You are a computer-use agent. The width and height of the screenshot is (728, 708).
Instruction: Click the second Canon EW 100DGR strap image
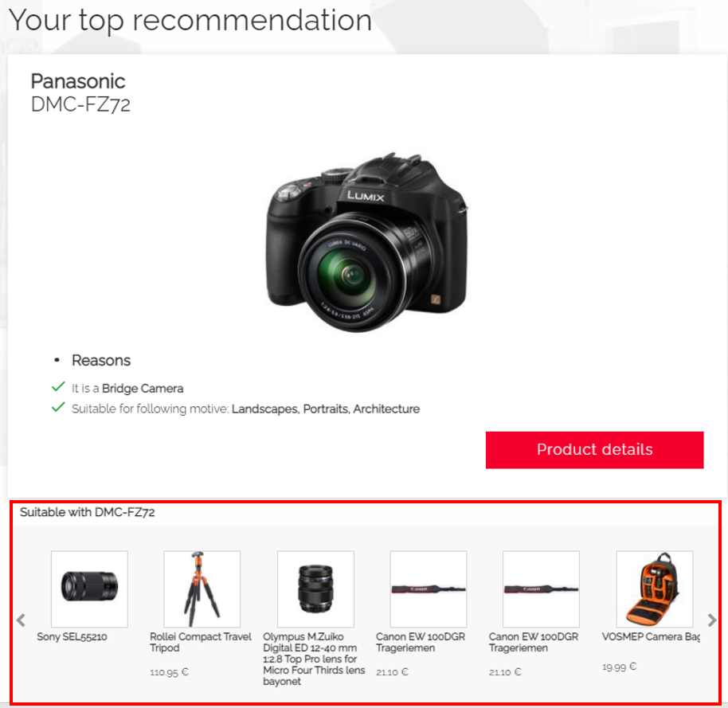[x=541, y=589]
